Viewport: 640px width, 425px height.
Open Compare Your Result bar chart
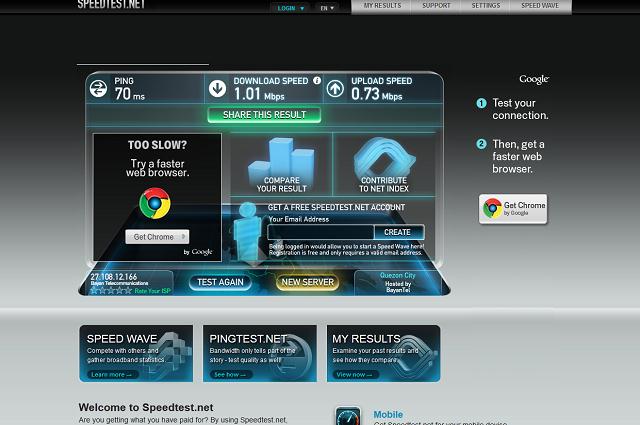click(281, 165)
